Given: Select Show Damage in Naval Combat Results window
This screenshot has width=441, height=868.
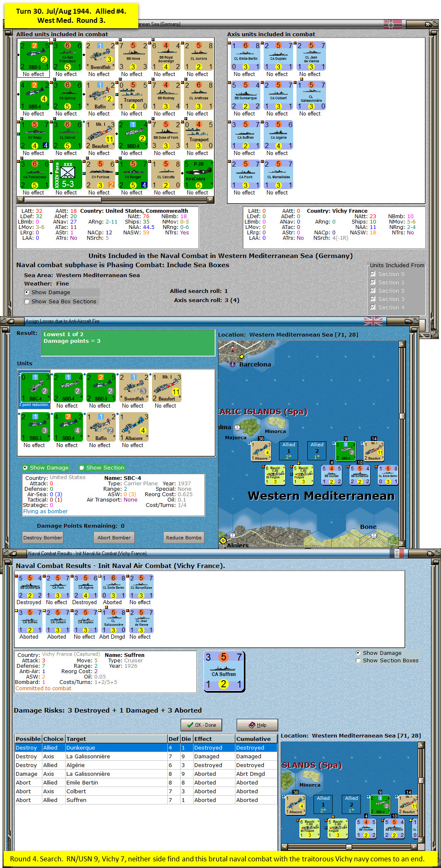Looking at the screenshot, I should click(378, 653).
